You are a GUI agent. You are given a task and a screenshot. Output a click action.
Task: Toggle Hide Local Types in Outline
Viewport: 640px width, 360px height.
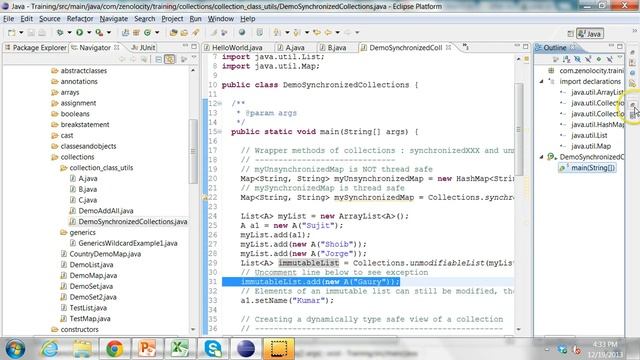tap(609, 60)
